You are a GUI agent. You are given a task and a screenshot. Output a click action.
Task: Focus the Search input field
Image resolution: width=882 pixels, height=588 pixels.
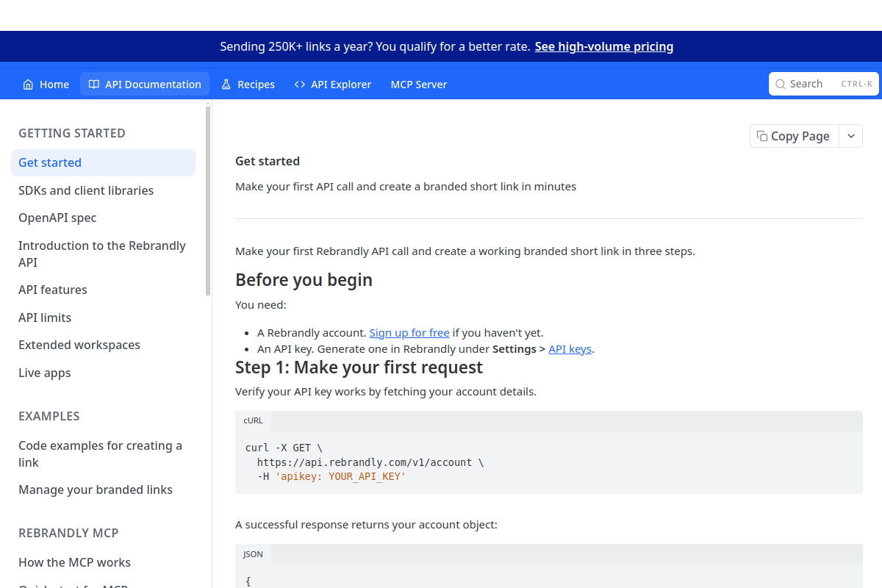tap(821, 84)
